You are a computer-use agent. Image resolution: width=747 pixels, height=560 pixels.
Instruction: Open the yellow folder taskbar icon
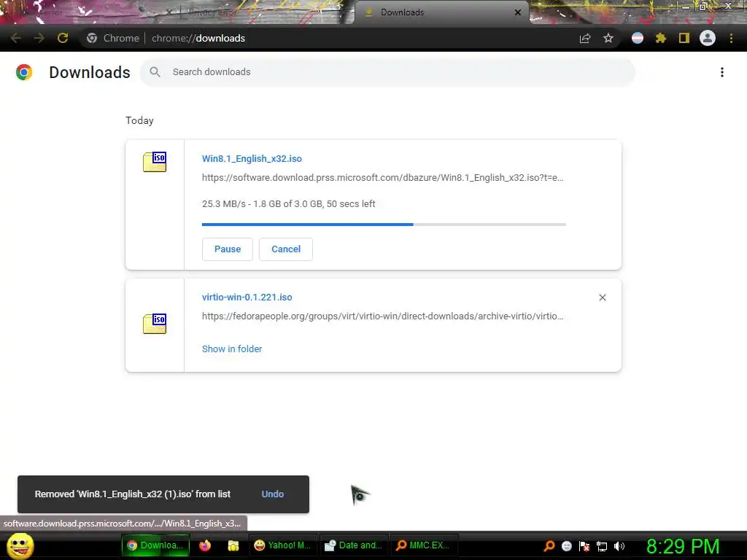tap(233, 545)
